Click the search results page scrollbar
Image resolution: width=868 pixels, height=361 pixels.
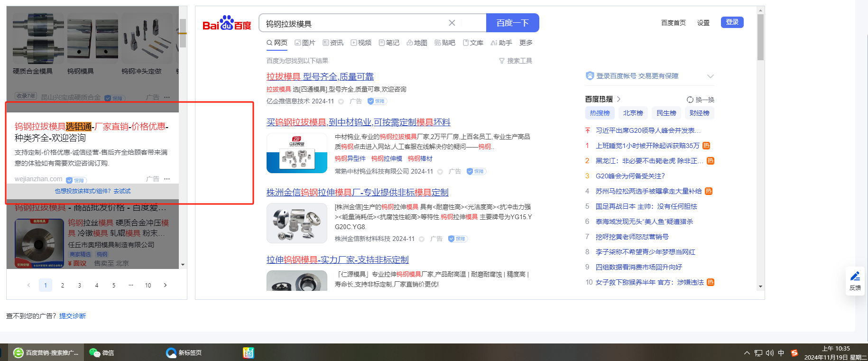click(x=760, y=38)
